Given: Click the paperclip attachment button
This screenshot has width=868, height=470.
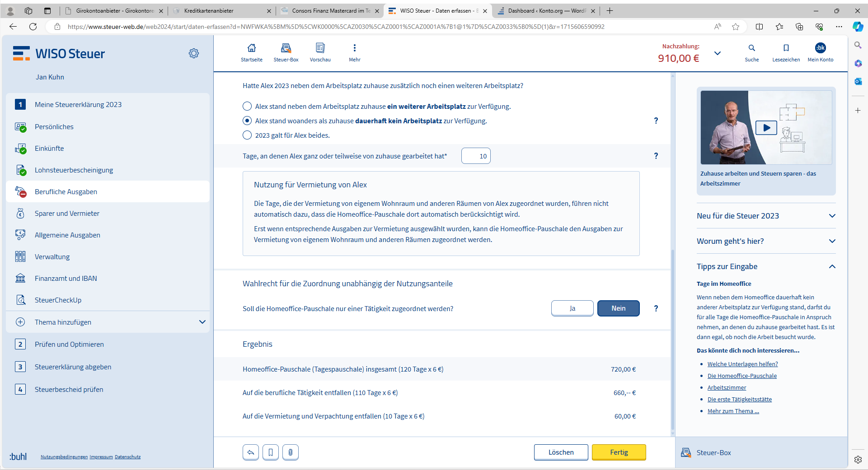Looking at the screenshot, I should pyautogui.click(x=291, y=452).
